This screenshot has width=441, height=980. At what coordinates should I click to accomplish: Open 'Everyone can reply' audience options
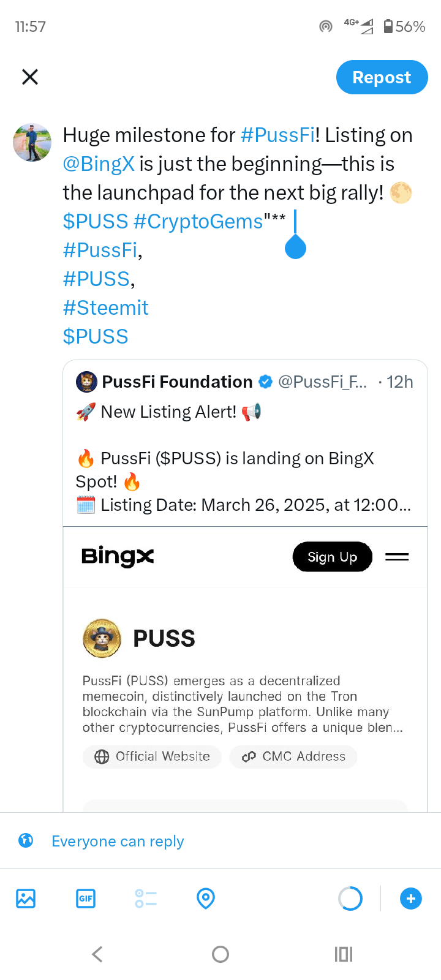pos(118,841)
